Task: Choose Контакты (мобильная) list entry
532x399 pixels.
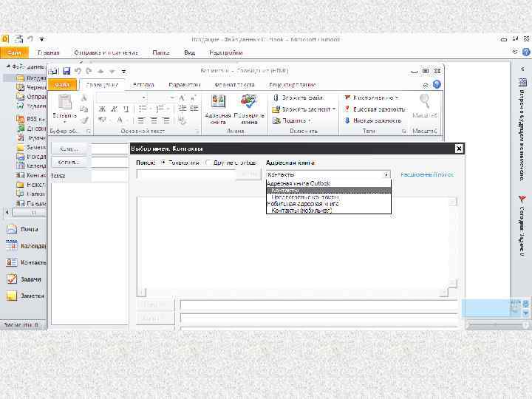Action: click(329, 211)
